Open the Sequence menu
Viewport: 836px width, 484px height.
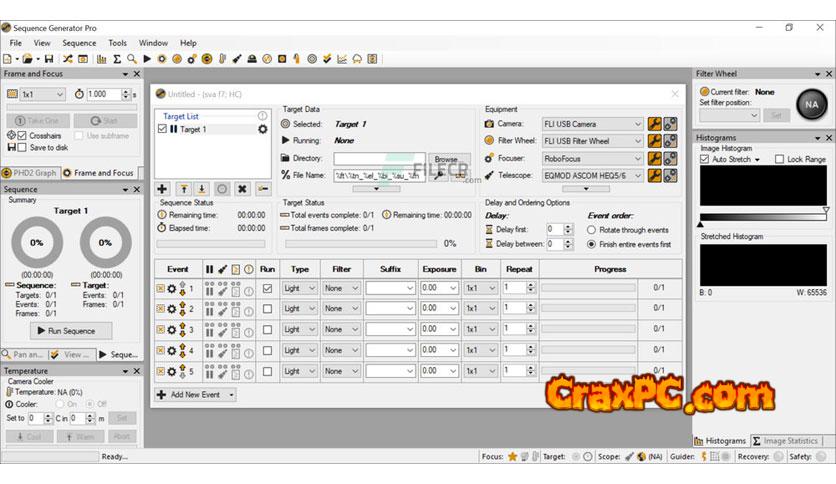79,43
